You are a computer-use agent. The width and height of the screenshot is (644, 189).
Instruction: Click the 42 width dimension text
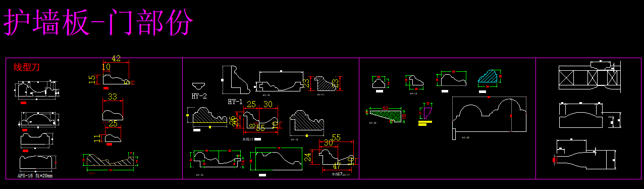click(x=116, y=58)
